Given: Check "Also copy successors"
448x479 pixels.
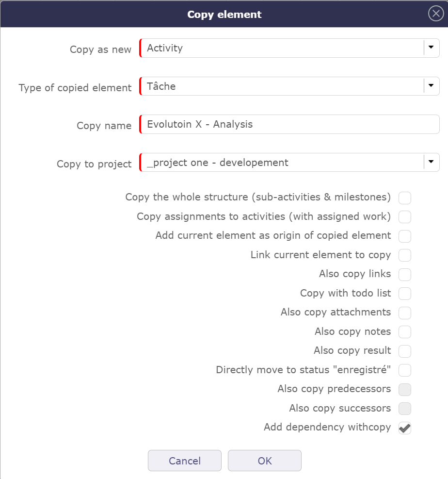Looking at the screenshot, I should tap(404, 409).
